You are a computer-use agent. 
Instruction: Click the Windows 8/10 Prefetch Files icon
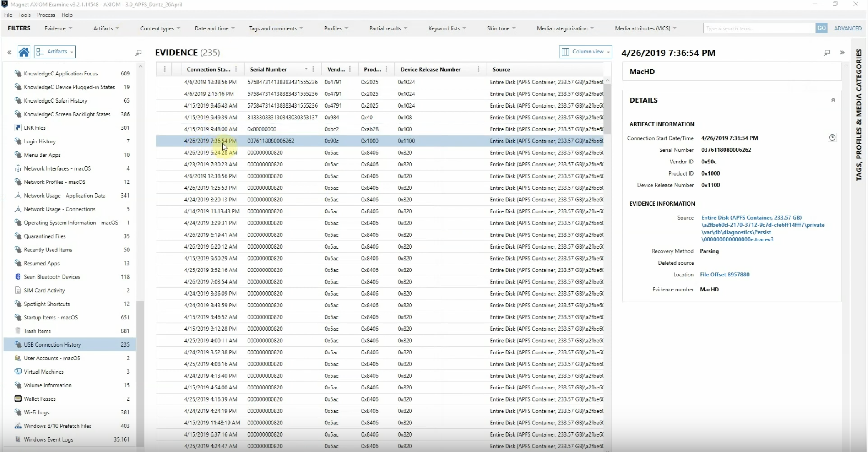(18, 426)
